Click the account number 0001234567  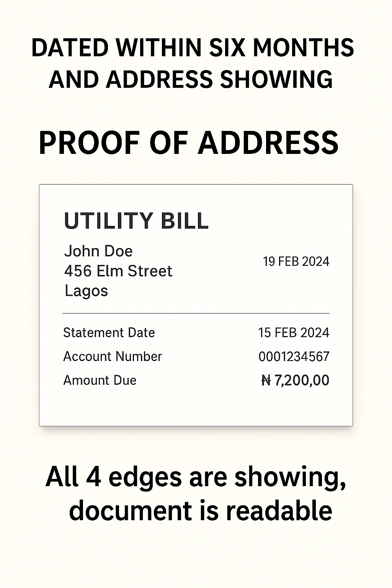[294, 357]
